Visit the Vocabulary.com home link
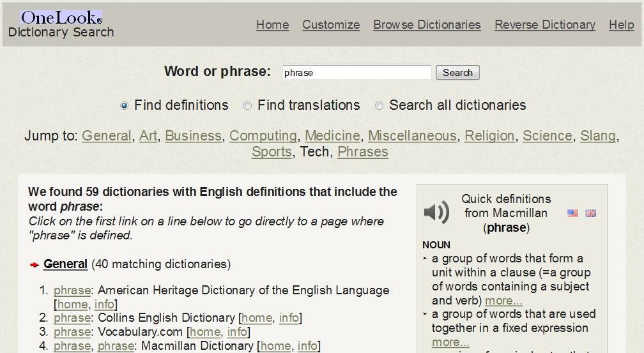Image resolution: width=644 pixels, height=353 pixels. pyautogui.click(x=205, y=332)
